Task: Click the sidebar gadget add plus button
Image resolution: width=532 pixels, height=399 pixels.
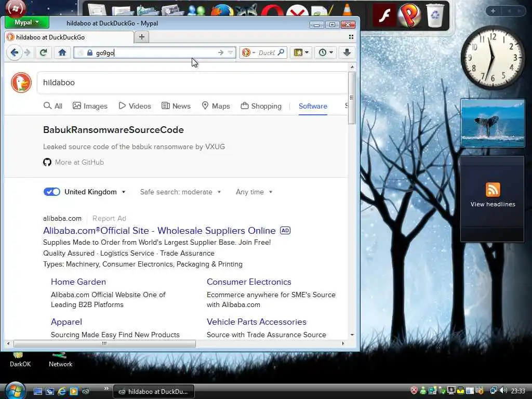Action: tap(493, 11)
